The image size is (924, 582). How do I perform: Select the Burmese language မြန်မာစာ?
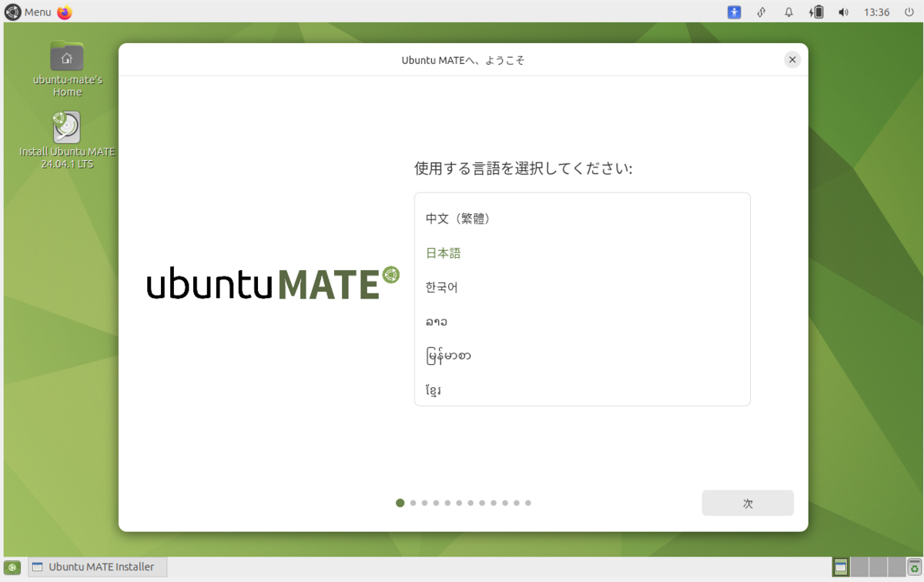point(582,356)
